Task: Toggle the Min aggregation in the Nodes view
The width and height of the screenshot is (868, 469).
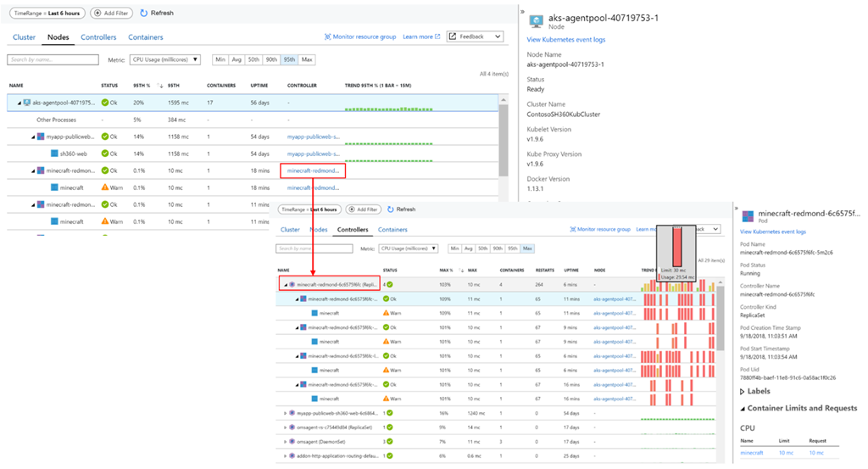Action: tap(220, 60)
